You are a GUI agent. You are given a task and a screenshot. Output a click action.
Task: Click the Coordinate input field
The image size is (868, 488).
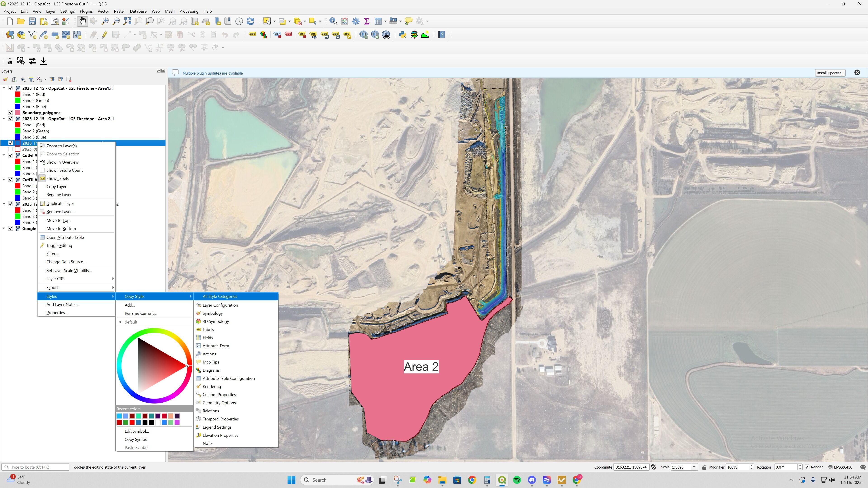(x=632, y=467)
